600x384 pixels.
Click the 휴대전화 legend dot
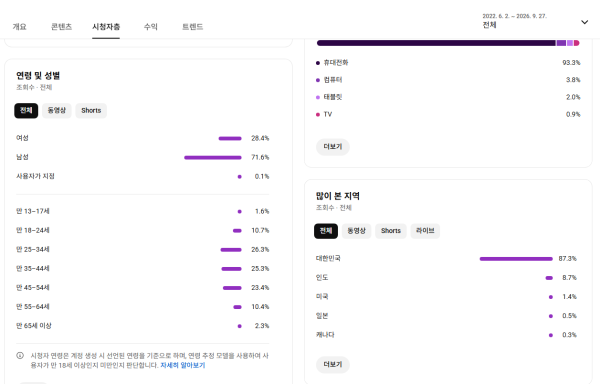[x=318, y=63]
